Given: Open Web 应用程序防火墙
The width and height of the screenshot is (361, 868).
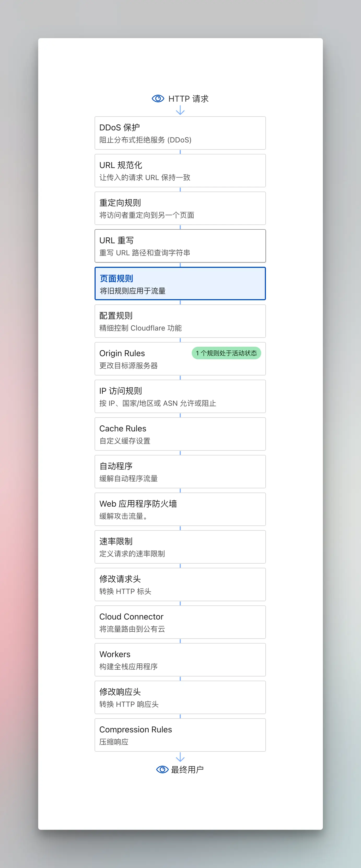Looking at the screenshot, I should pyautogui.click(x=180, y=510).
